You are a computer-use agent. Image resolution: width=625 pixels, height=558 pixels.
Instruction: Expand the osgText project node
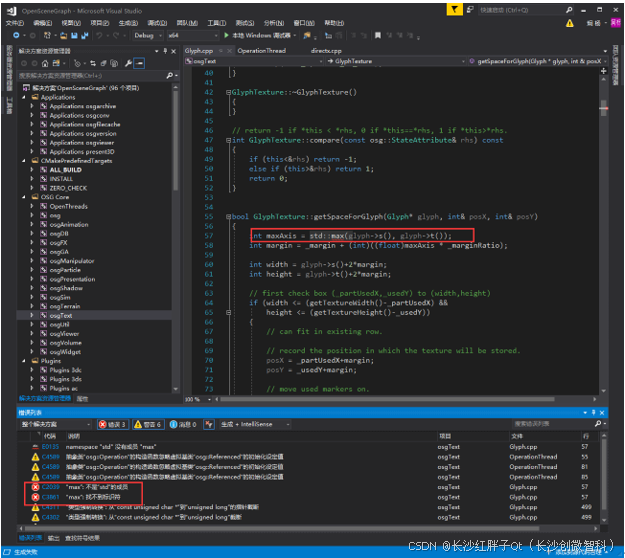pos(32,315)
